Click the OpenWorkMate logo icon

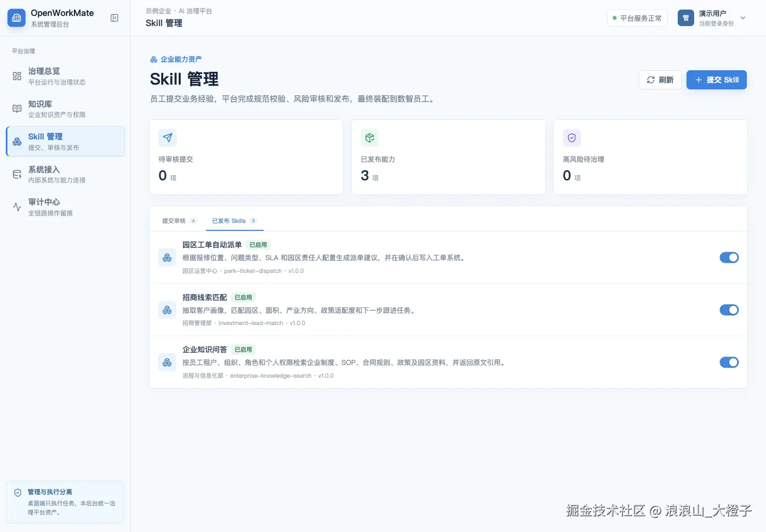click(16, 18)
